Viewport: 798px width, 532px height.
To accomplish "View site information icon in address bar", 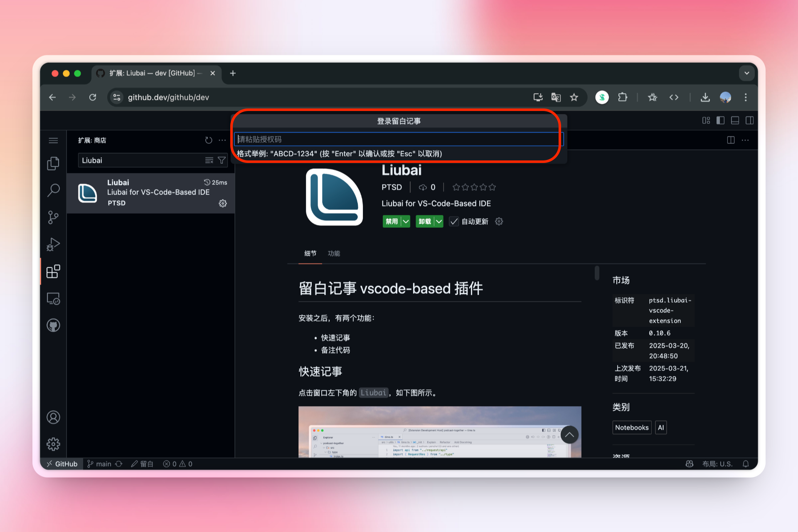I will [x=117, y=97].
